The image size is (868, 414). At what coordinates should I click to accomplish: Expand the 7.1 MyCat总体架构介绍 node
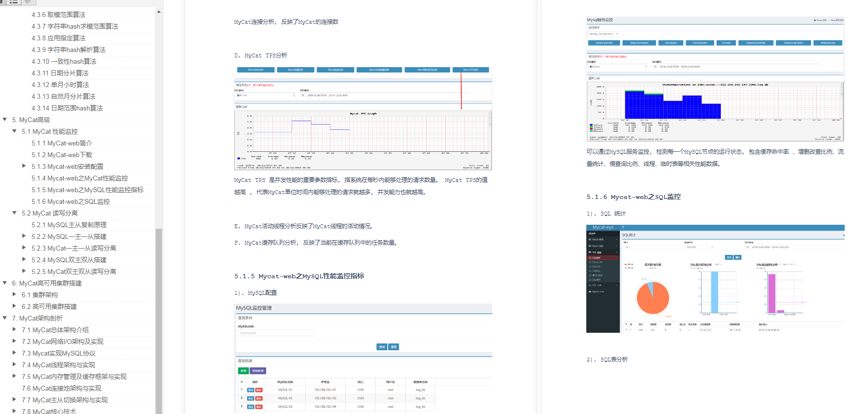[x=15, y=329]
